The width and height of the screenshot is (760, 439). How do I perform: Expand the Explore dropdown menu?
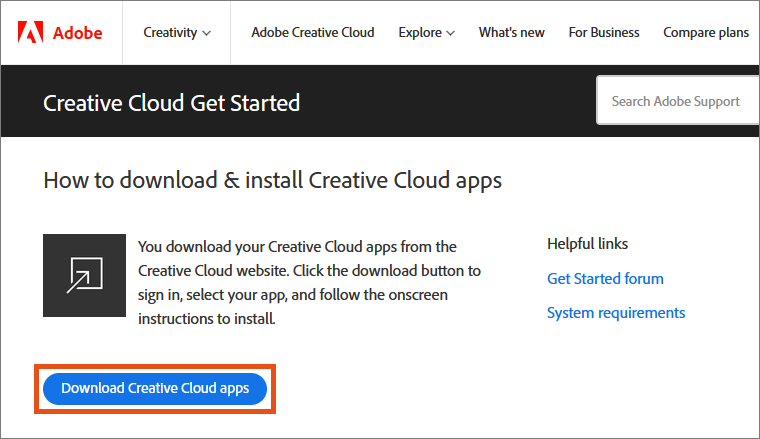click(x=420, y=33)
